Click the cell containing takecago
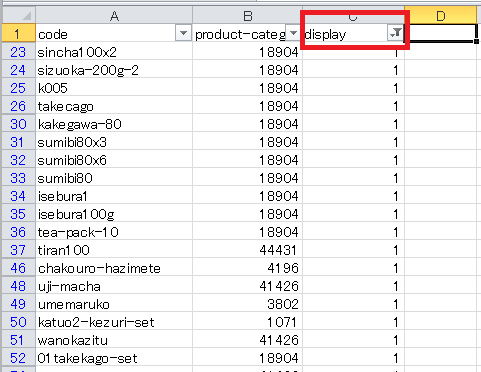 (x=114, y=106)
